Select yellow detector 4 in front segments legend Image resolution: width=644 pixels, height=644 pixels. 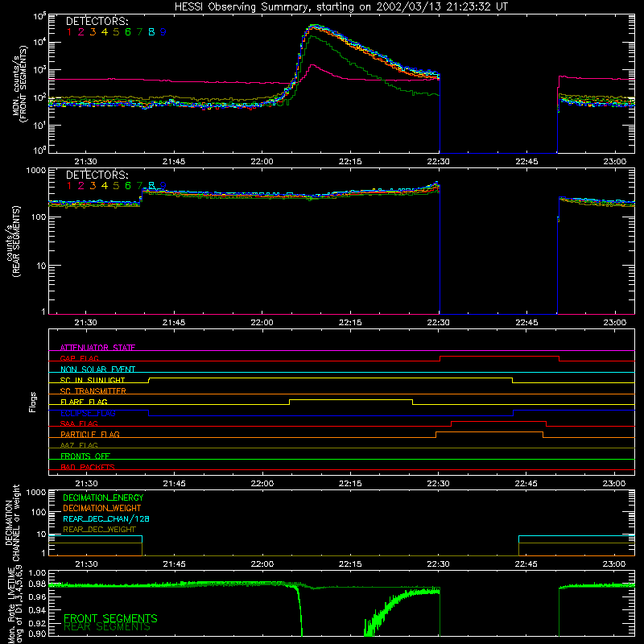[105, 32]
